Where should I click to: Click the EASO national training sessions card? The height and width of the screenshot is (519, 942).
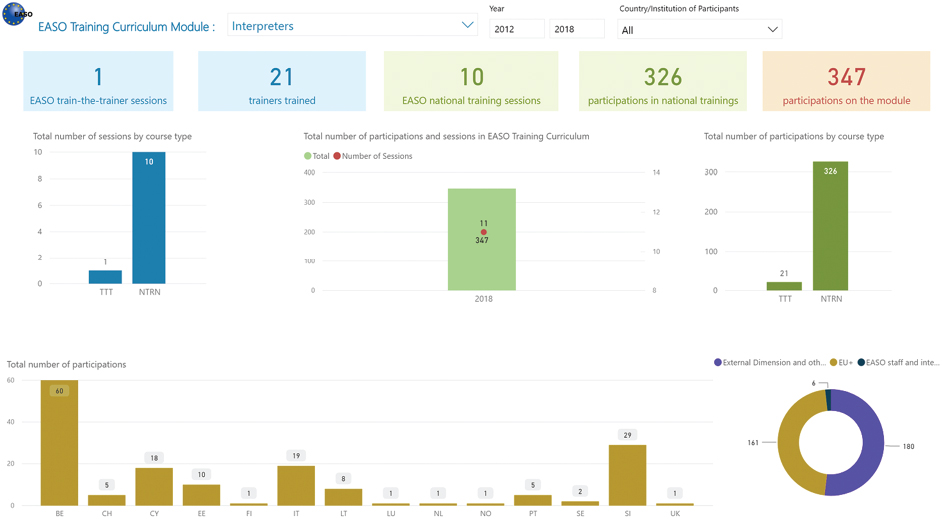471,82
